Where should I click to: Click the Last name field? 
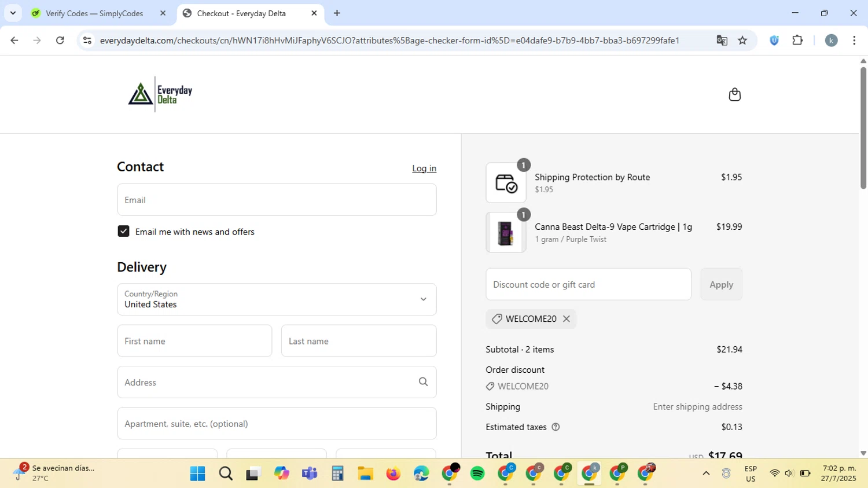[x=359, y=341]
